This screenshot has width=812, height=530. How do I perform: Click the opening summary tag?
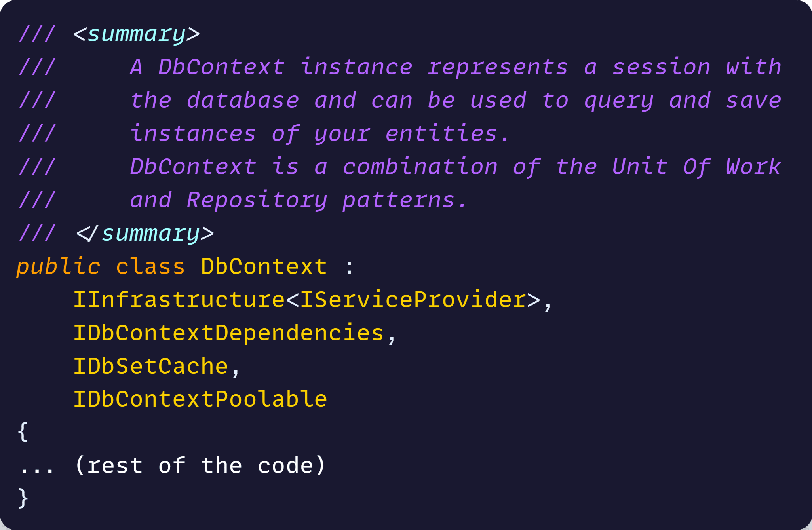tap(137, 34)
